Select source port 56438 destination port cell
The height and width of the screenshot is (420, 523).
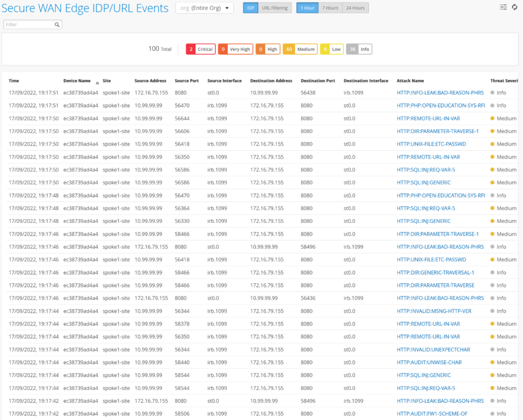[308, 93]
